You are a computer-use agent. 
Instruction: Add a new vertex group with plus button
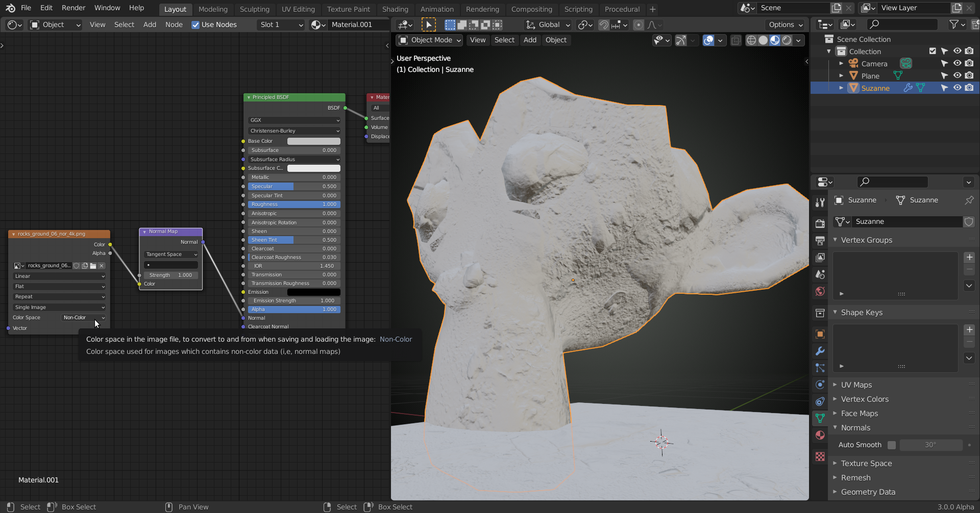click(x=969, y=257)
